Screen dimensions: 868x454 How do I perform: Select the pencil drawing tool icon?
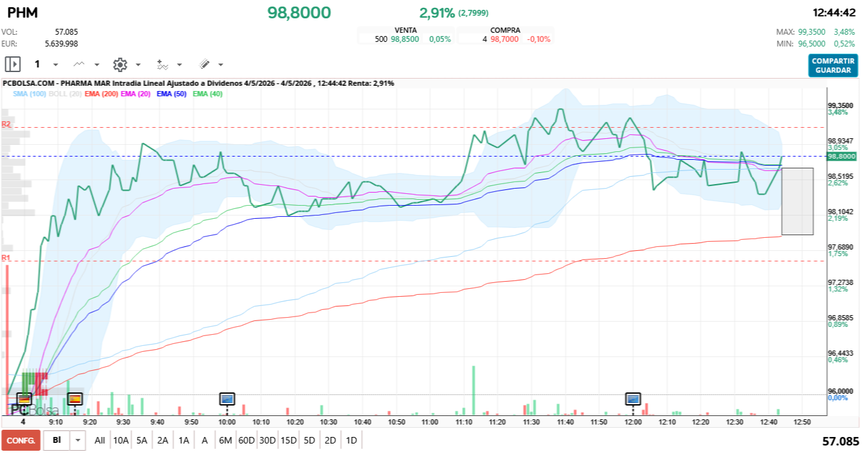point(204,64)
